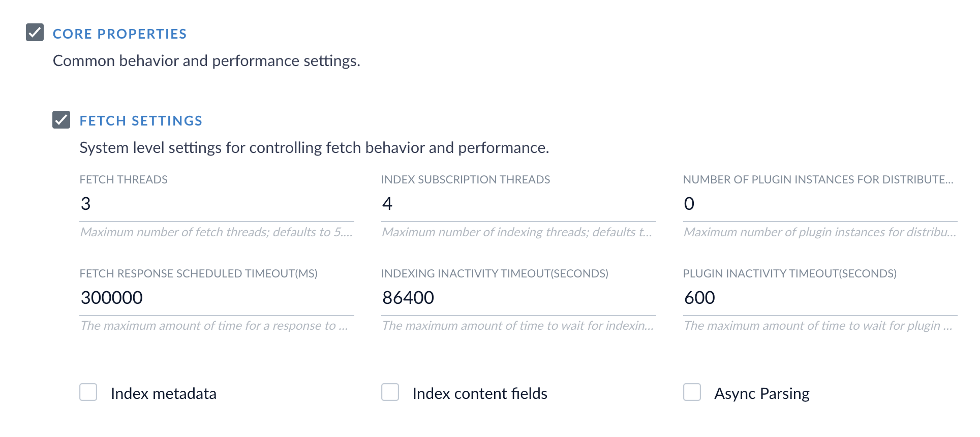Click the Async Parsing label
The image size is (980, 437).
[761, 394]
